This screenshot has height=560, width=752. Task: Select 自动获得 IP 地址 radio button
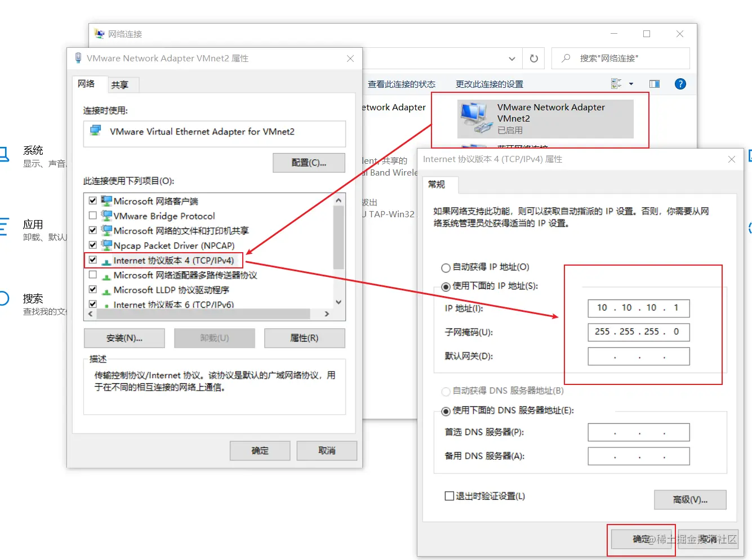pyautogui.click(x=446, y=268)
